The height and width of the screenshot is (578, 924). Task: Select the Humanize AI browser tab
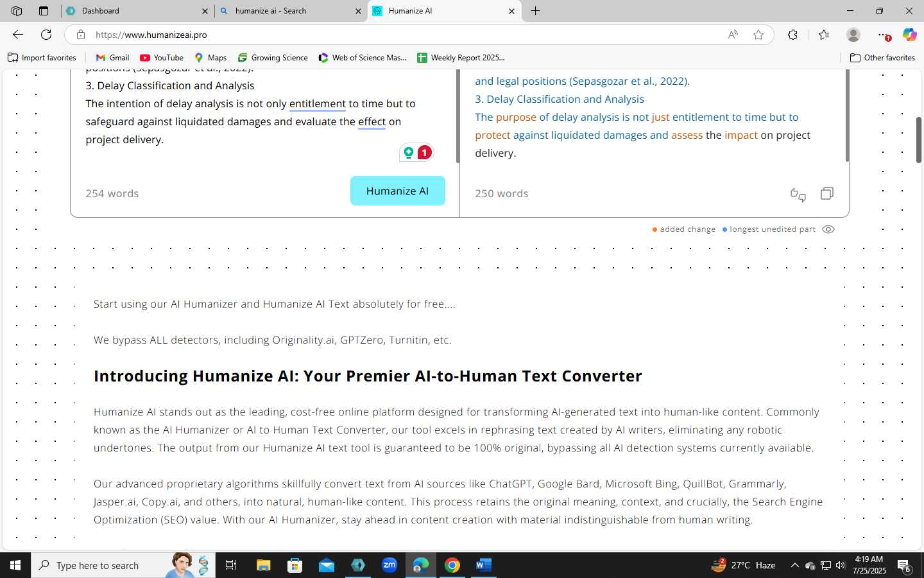444,11
